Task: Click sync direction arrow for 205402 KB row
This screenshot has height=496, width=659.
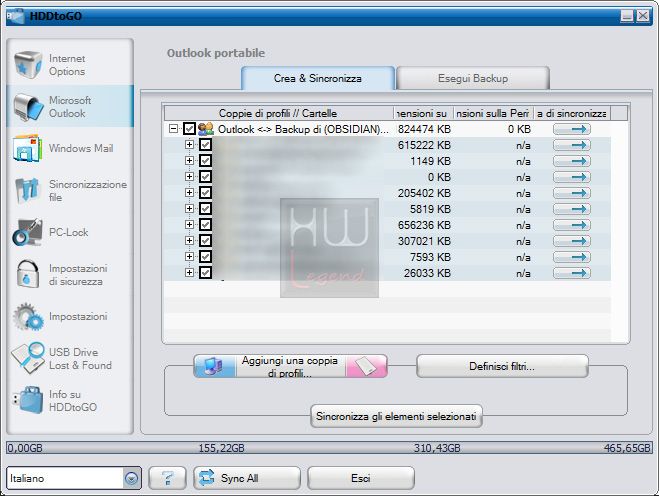Action: [x=572, y=193]
